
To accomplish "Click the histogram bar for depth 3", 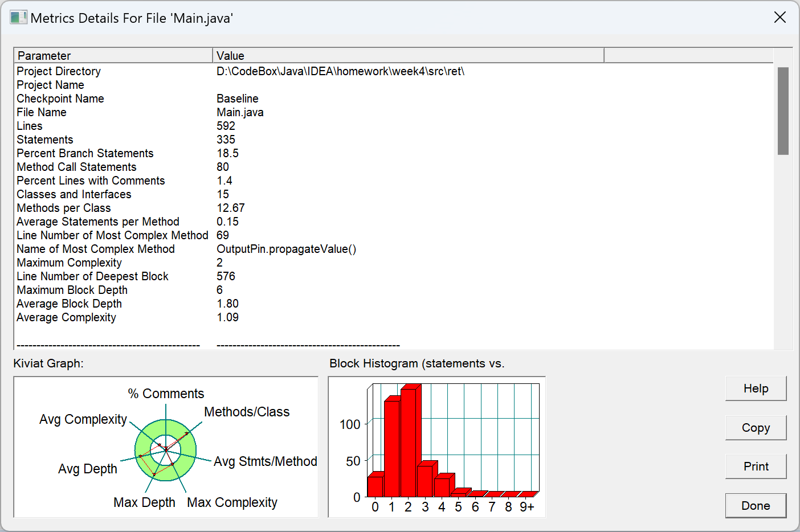I will 425,481.
